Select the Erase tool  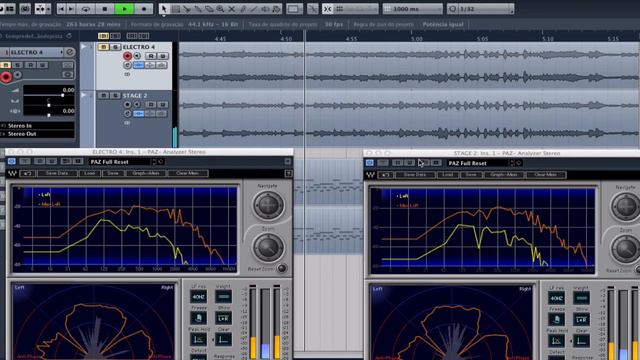tap(209, 9)
